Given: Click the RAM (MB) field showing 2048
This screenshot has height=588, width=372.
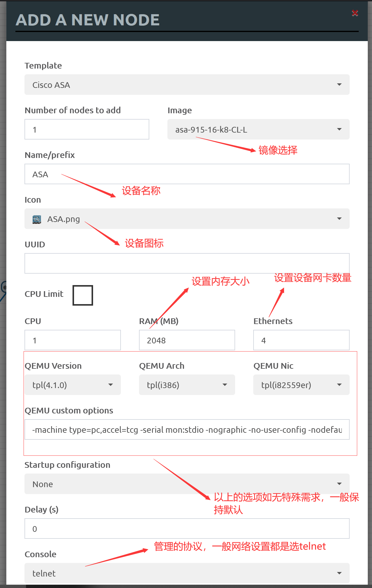Looking at the screenshot, I should tap(187, 340).
